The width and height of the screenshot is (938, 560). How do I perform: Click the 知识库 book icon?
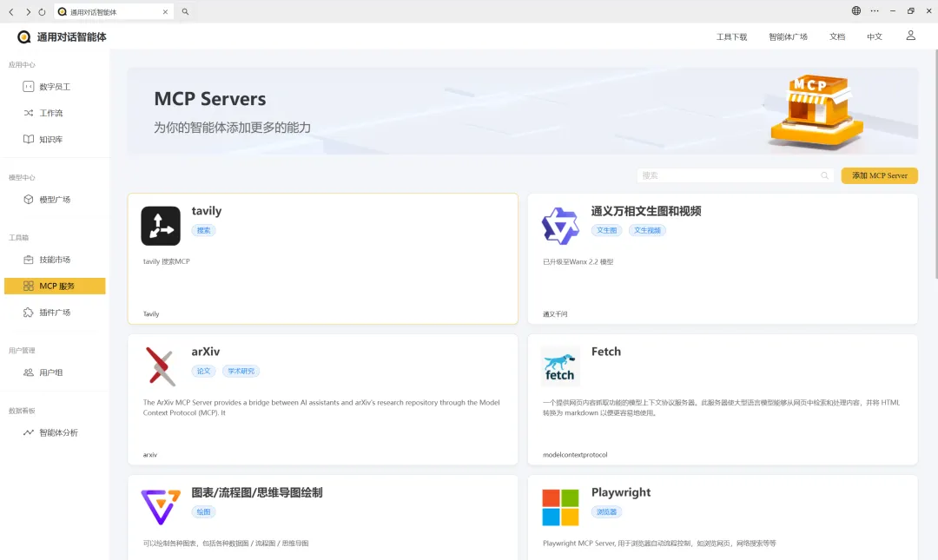[28, 140]
